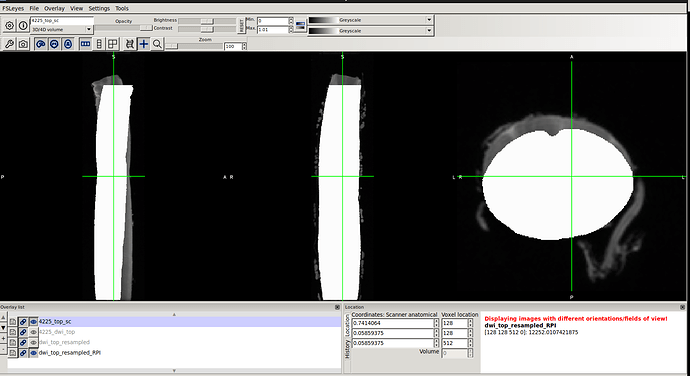Click the RESET brightness/contrast button
This screenshot has height=376, width=690.
[241, 26]
